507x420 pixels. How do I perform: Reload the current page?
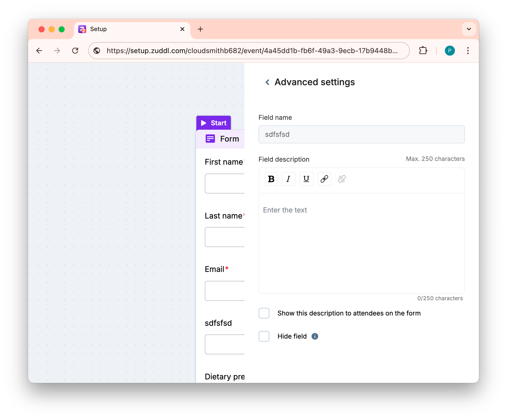coord(75,51)
